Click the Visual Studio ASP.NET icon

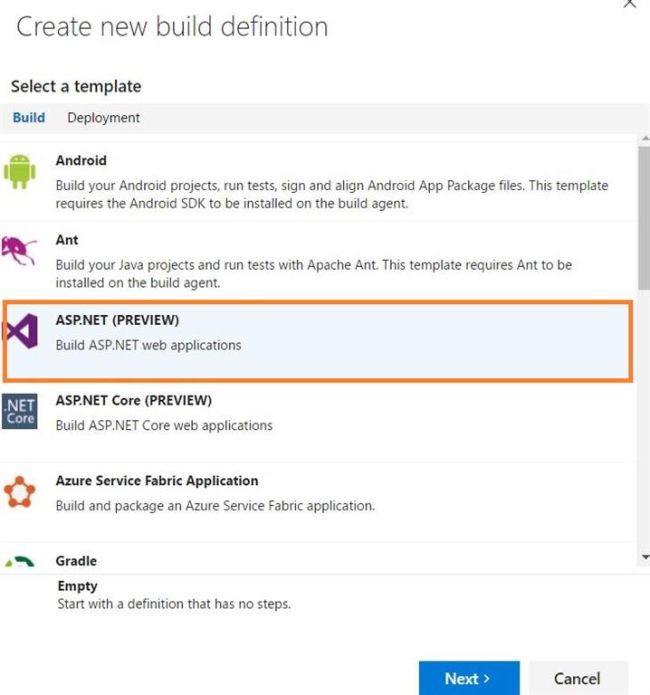click(x=20, y=331)
